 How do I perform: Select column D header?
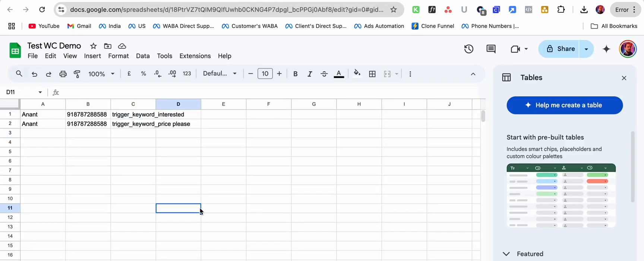(178, 104)
